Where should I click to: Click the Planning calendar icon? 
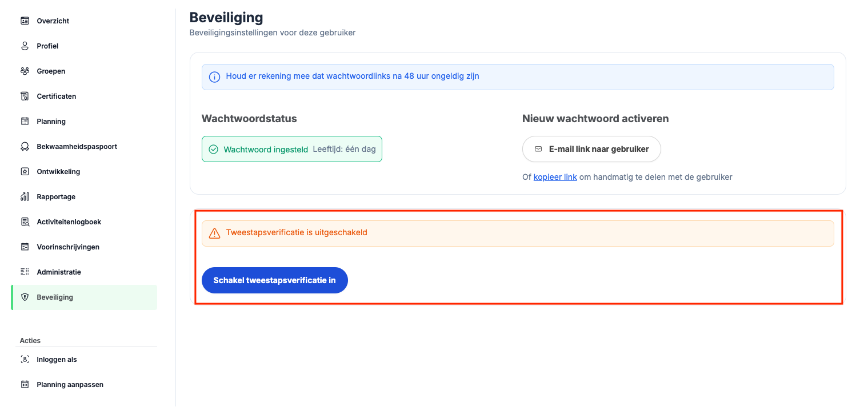pos(25,122)
